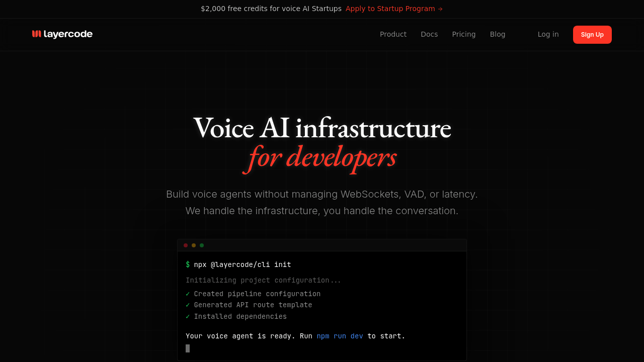This screenshot has height=362, width=644.
Task: Click the Layercode logo icon
Action: coord(36,34)
